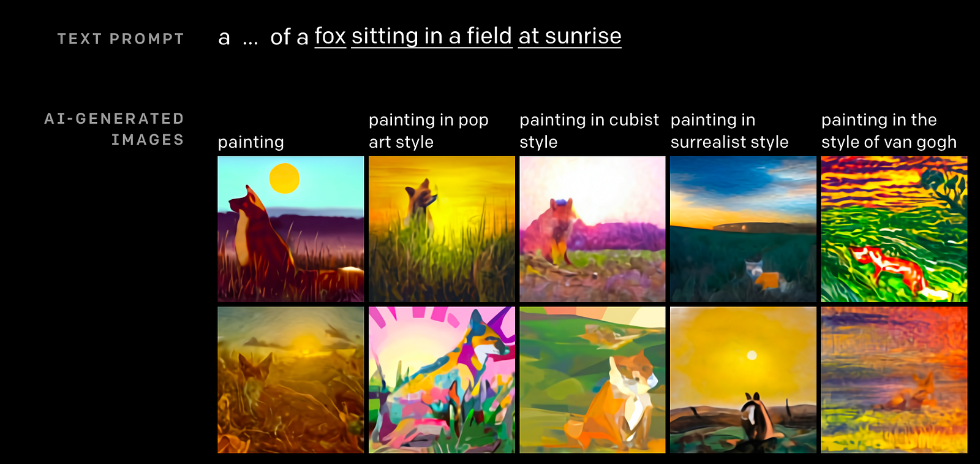Select 'painting in surrealist style' column heading
Image resolution: width=980 pixels, height=464 pixels.
pos(729,131)
